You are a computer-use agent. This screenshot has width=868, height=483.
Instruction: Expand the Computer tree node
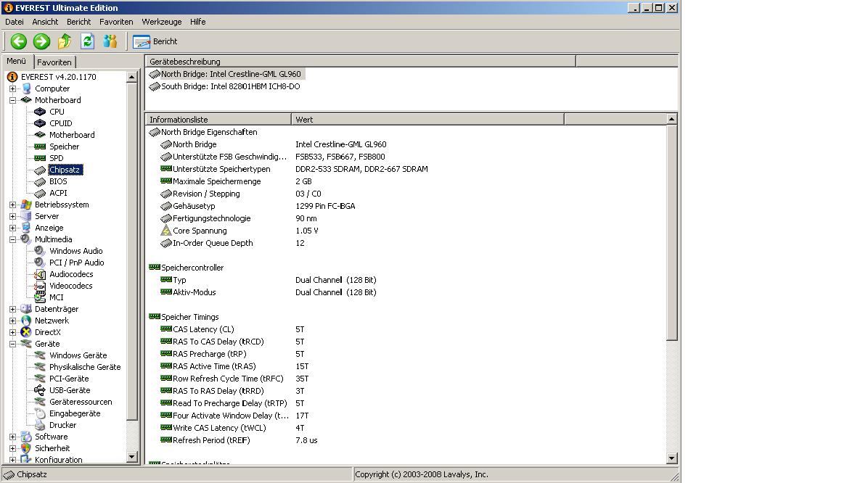[12, 88]
